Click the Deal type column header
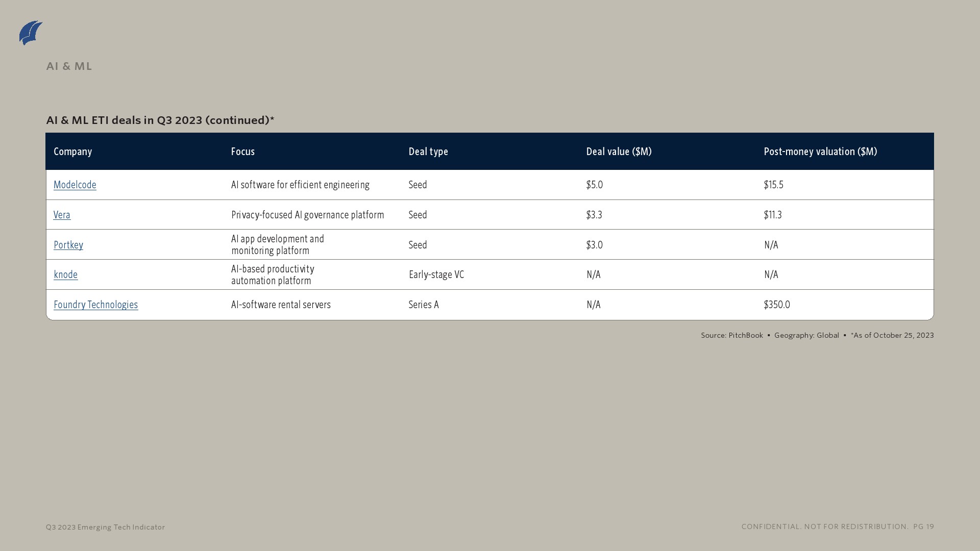This screenshot has width=980, height=551. coord(428,152)
